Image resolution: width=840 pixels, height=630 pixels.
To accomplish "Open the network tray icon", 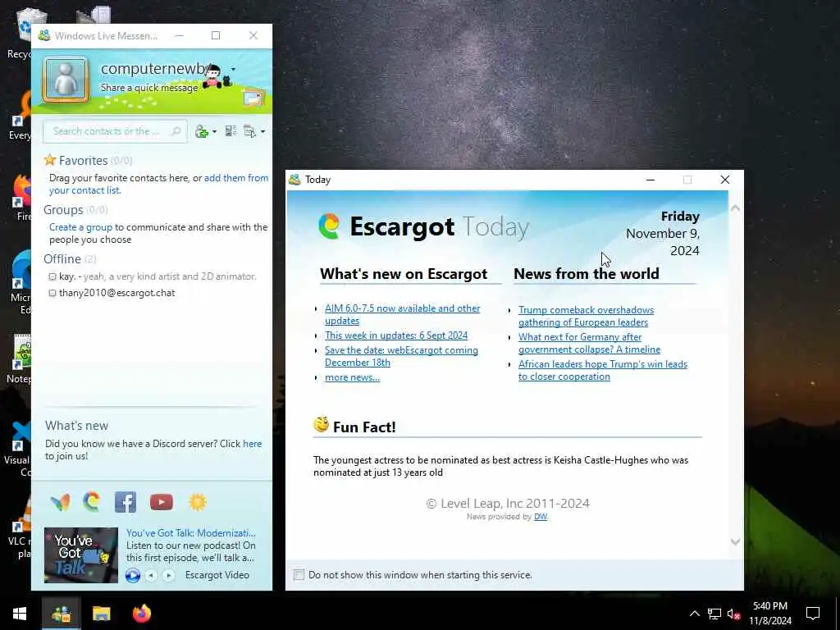I will 714,614.
